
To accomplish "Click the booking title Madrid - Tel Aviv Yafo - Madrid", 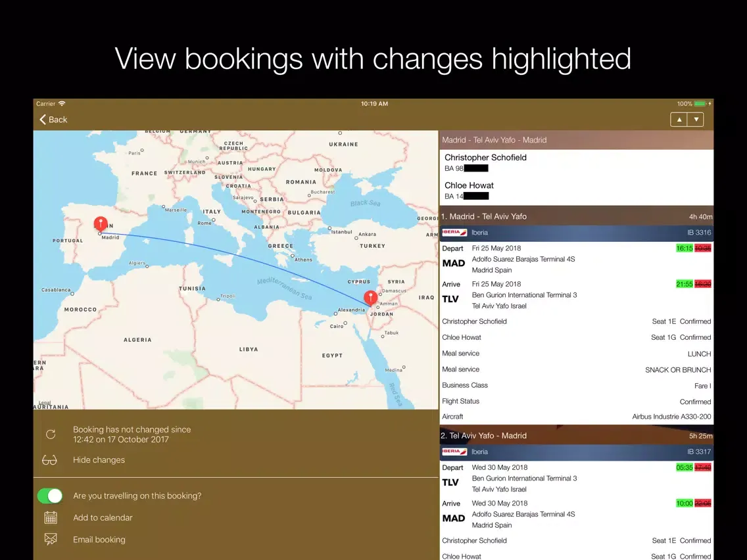I will click(494, 140).
